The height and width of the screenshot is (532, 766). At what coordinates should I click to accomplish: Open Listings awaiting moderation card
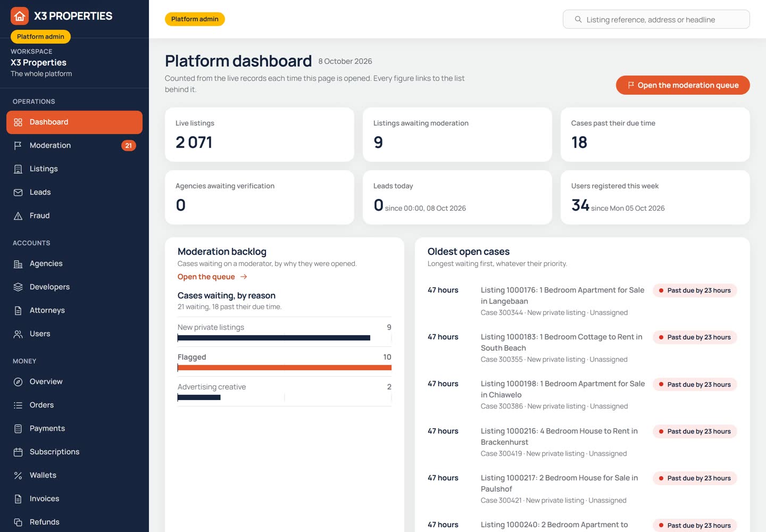pos(457,135)
